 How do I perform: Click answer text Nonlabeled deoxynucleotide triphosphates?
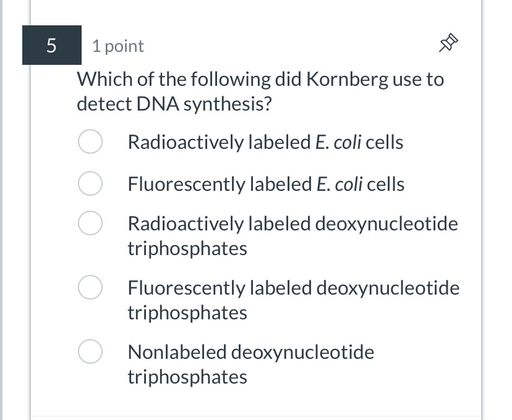(250, 364)
